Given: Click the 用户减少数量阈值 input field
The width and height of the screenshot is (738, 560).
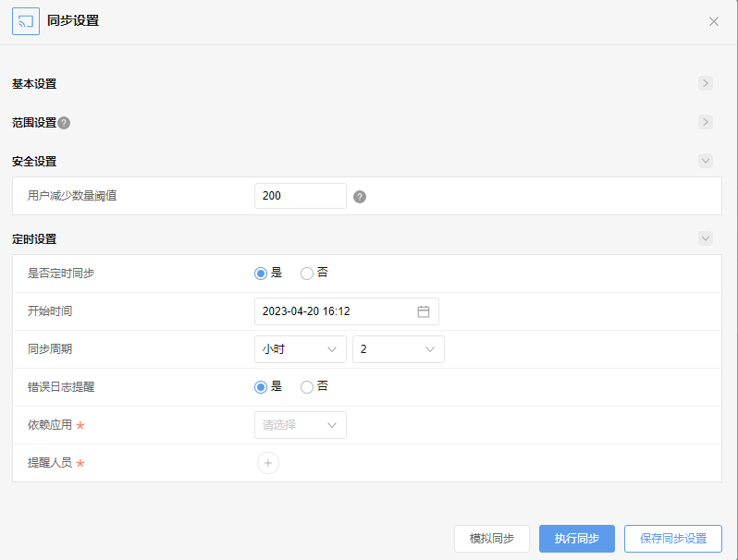Looking at the screenshot, I should (301, 196).
